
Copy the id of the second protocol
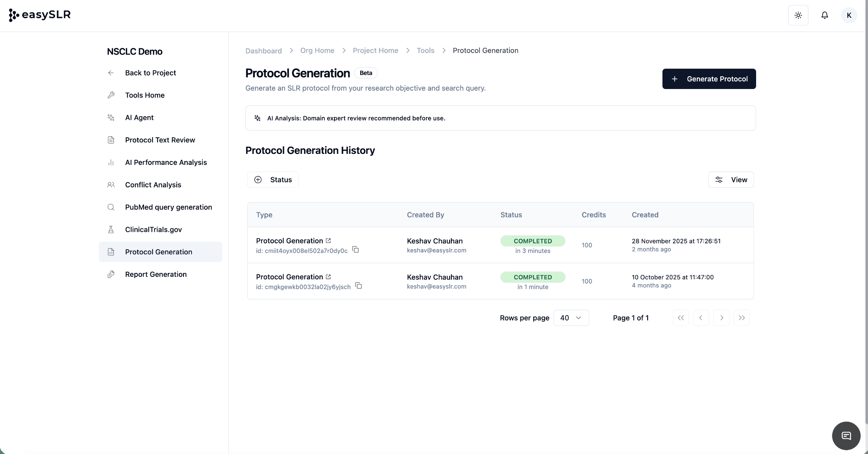click(x=359, y=286)
